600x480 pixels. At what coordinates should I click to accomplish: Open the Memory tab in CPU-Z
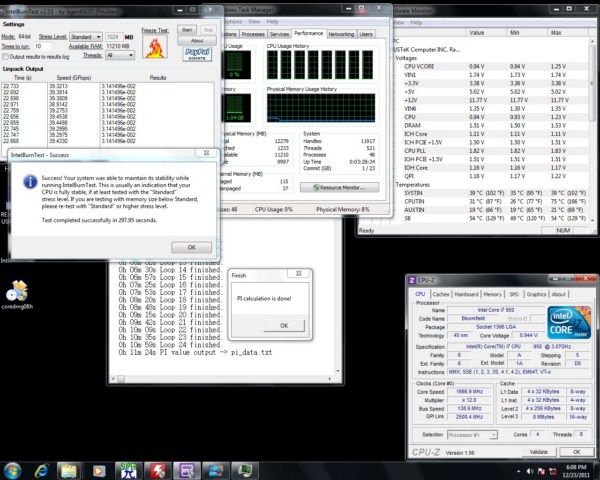pos(492,294)
